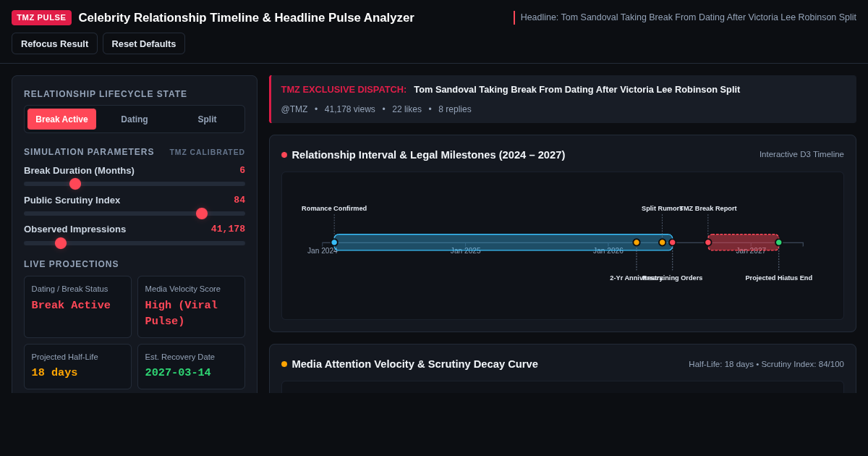Click the Dating / Break Status card
This screenshot has height=456, width=868.
(x=77, y=307)
